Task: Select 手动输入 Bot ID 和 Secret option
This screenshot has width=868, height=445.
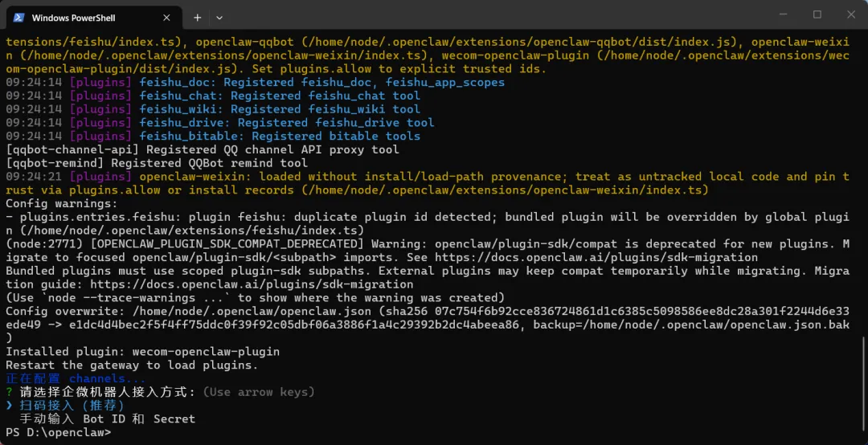Action: point(107,418)
